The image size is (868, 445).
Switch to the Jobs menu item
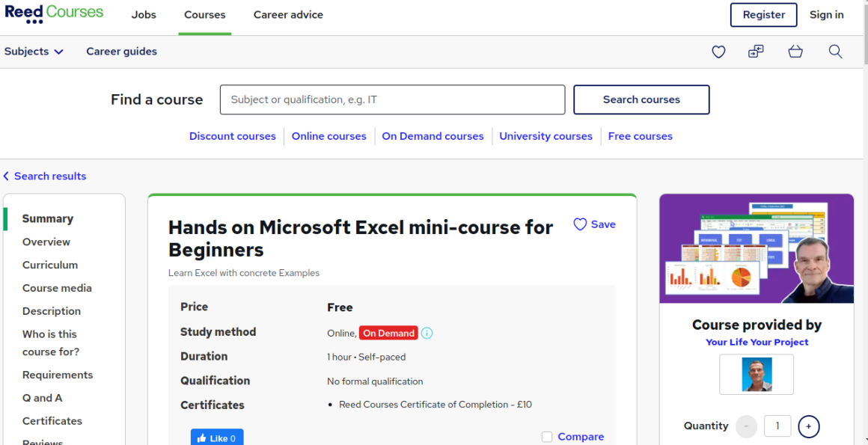point(144,14)
